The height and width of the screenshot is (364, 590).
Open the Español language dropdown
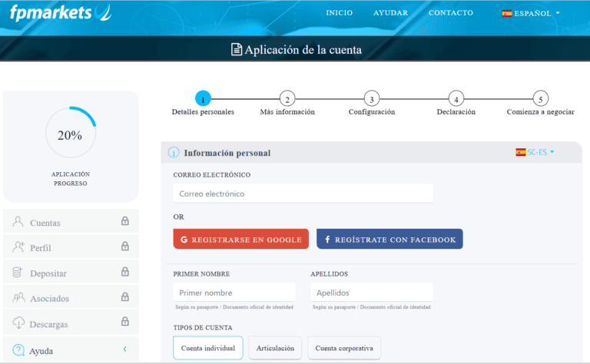pos(531,13)
